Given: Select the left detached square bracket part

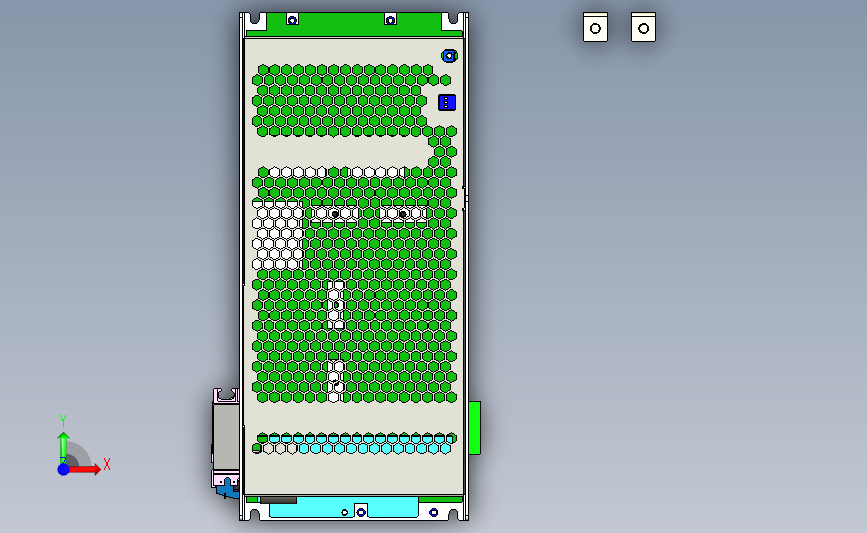Looking at the screenshot, I should pyautogui.click(x=596, y=27).
